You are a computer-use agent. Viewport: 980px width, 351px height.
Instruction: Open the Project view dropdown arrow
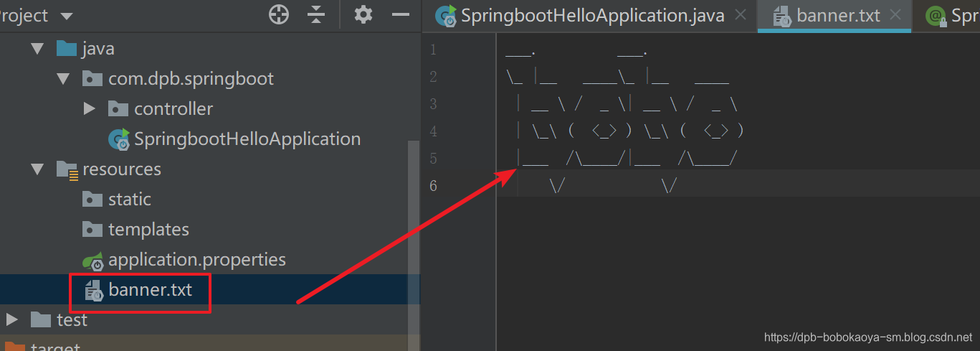[66, 16]
